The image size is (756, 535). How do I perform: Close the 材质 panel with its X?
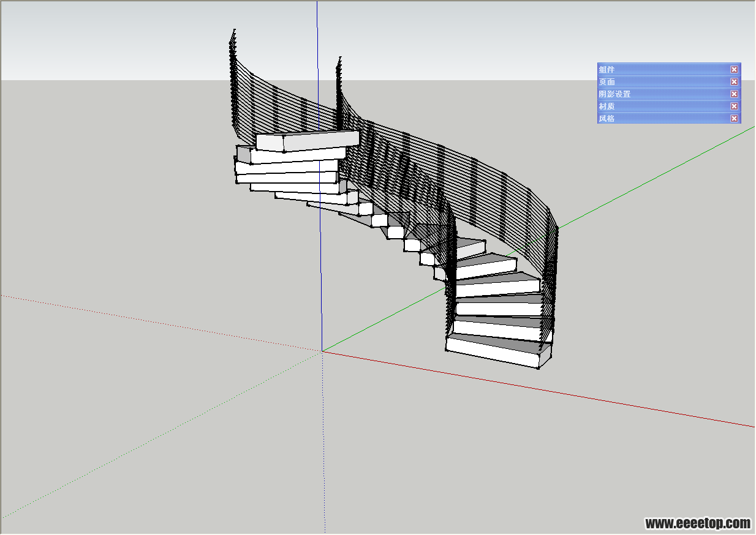pyautogui.click(x=734, y=106)
